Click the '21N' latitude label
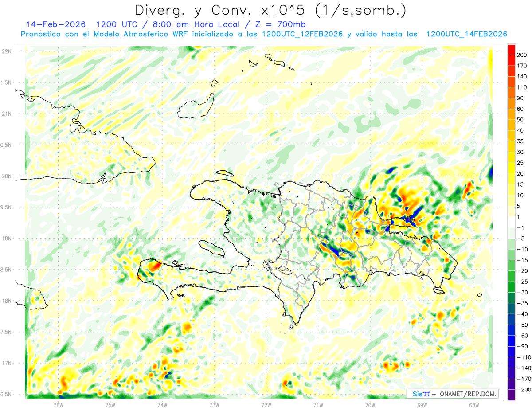Image resolution: width=532 pixels, height=411 pixels. (6, 114)
